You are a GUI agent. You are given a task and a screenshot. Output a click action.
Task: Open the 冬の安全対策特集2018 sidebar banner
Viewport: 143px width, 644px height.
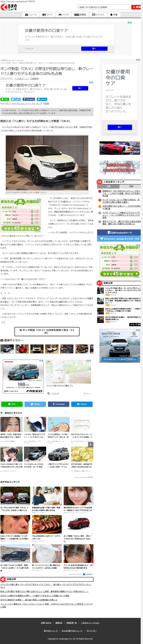(x=120, y=167)
